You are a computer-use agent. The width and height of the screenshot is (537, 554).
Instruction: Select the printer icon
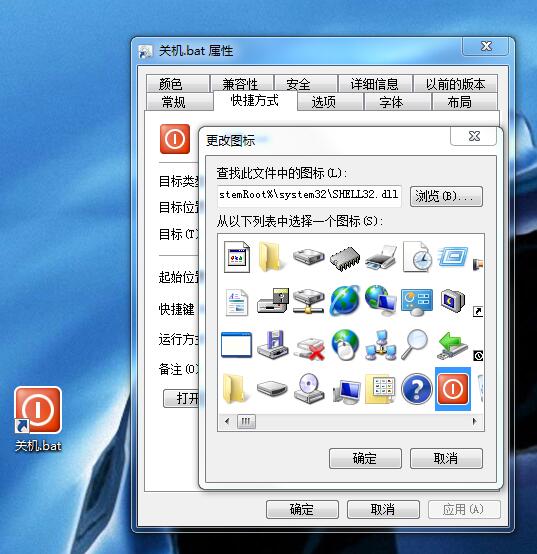[x=380, y=257]
